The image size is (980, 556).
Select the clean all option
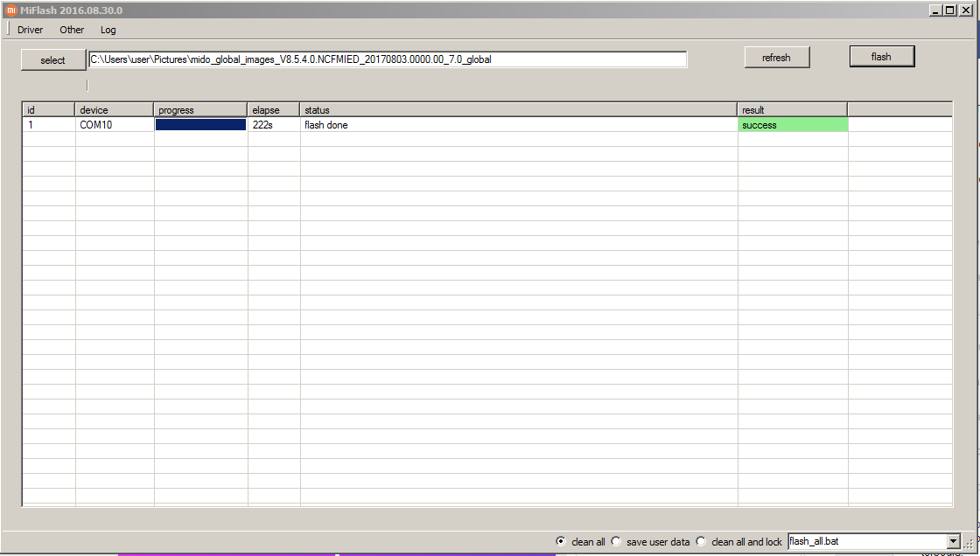[561, 541]
